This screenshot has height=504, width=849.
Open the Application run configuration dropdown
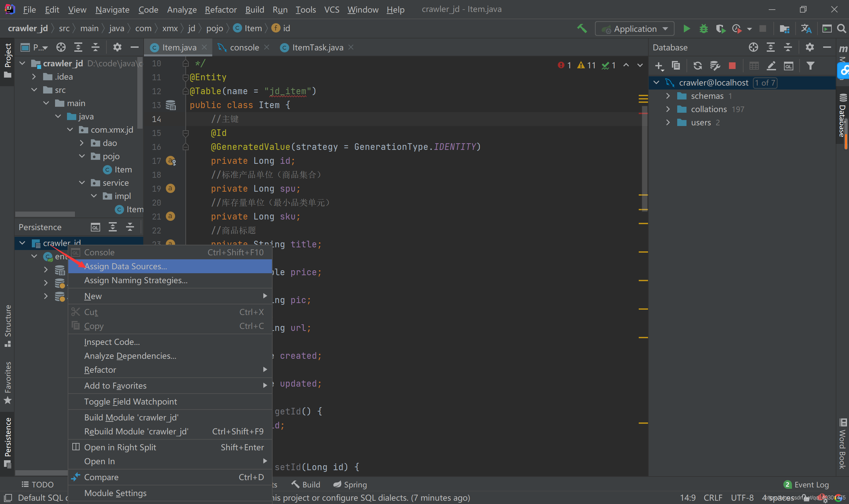point(634,29)
